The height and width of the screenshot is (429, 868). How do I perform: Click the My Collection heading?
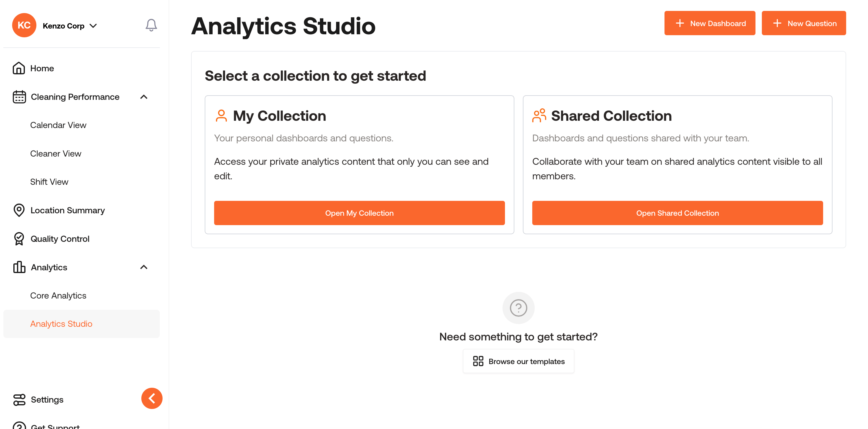[x=279, y=116]
